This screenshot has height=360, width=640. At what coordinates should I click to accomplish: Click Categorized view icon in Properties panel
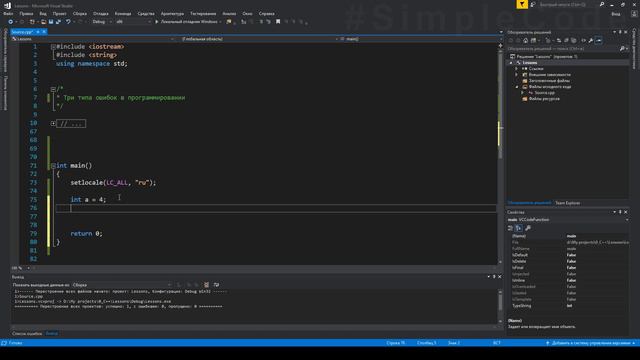(510, 228)
